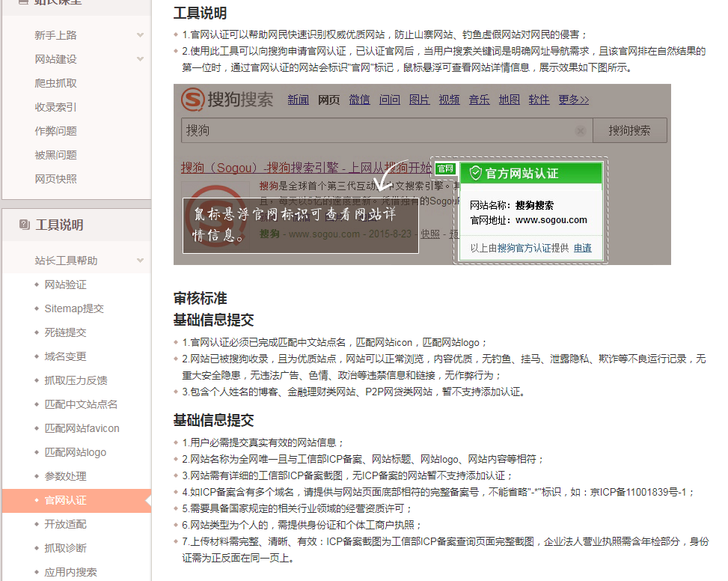
Task: Open the 收录索引 sidebar item
Action: 55,107
